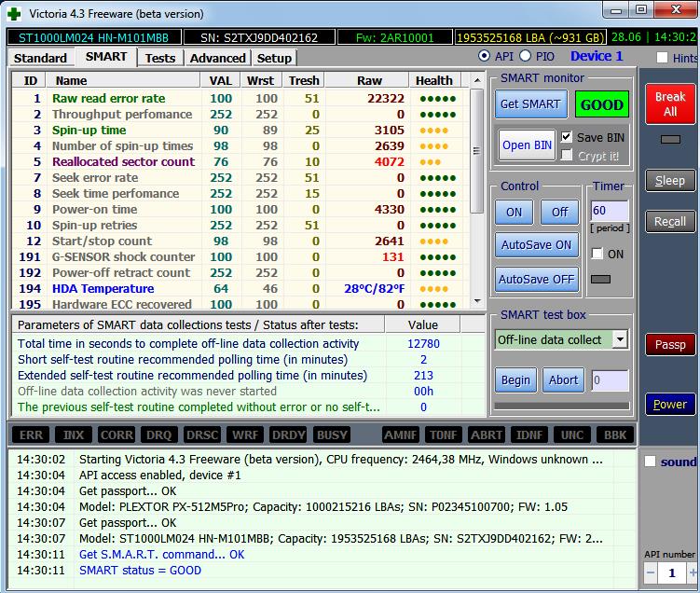This screenshot has width=700, height=593.
Task: Click the BBK error indicator
Action: coord(615,434)
